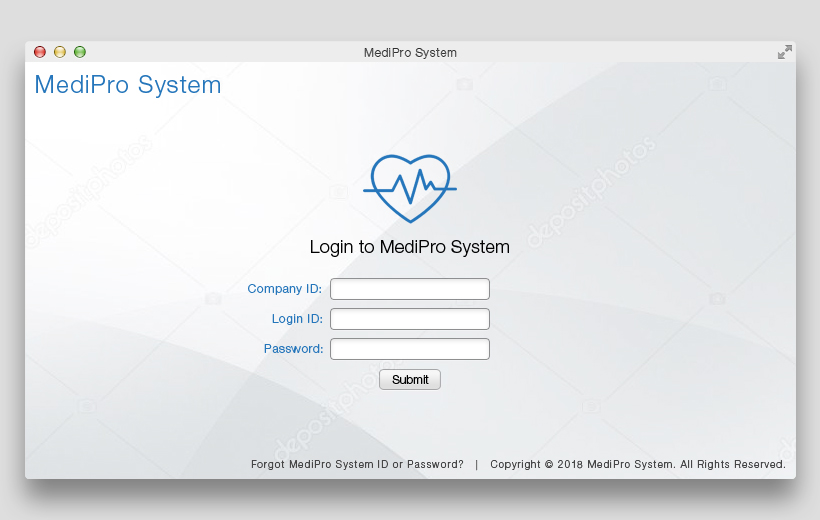Image resolution: width=820 pixels, height=520 pixels.
Task: Close the window with the red button
Action: (x=40, y=52)
